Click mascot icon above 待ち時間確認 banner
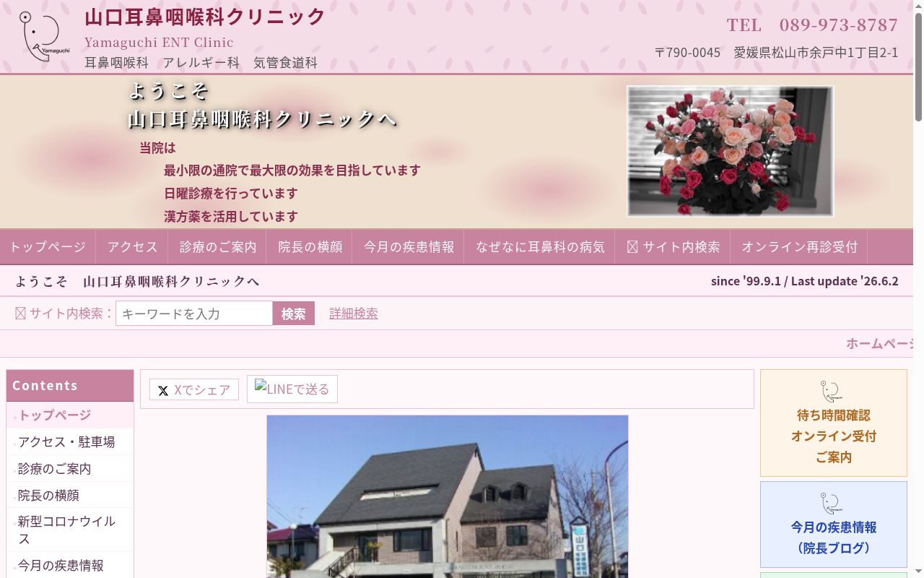Screen dimensions: 924x578 (x=832, y=392)
